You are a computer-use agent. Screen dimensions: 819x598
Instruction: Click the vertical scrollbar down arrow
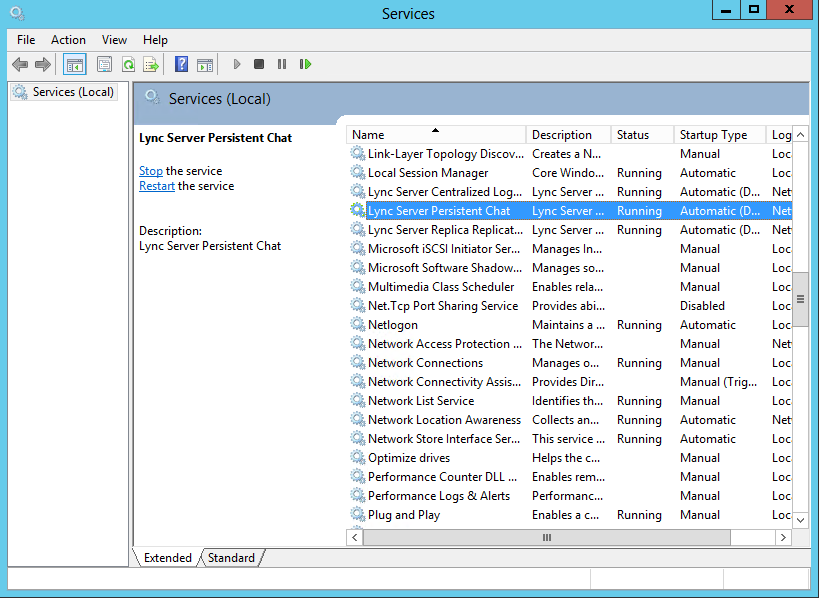[x=800, y=520]
